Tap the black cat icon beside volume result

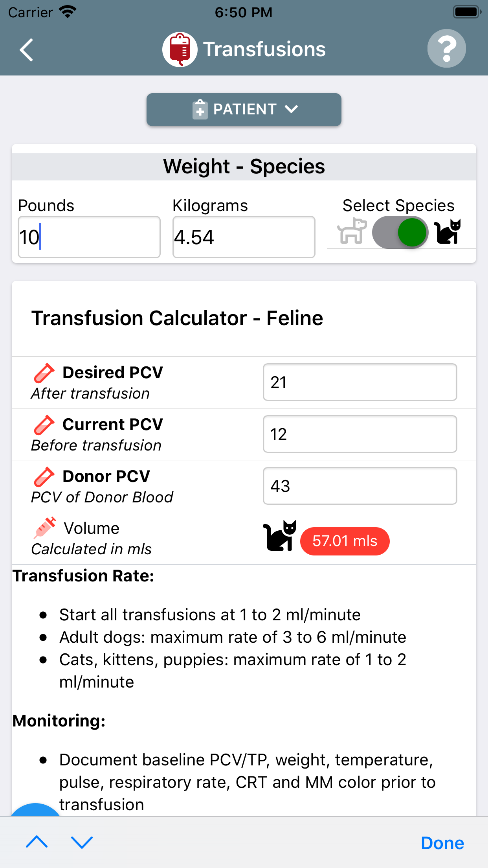279,535
